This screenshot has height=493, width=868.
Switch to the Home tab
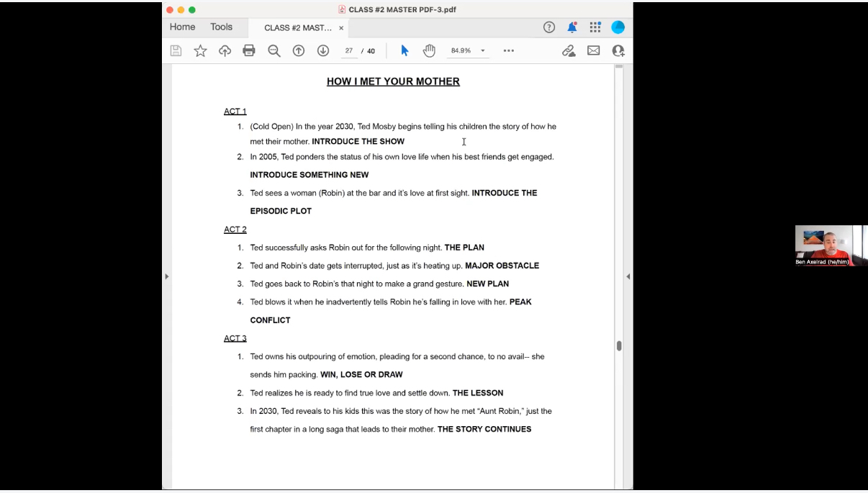(x=182, y=27)
